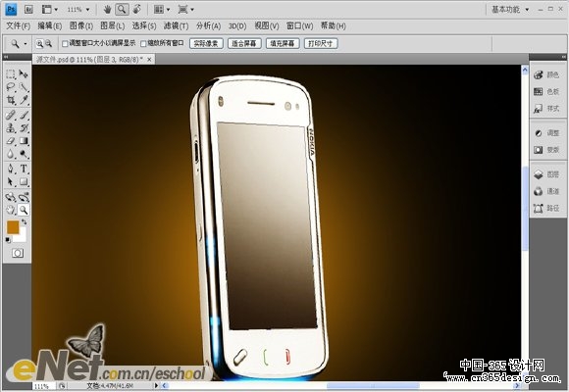This screenshot has height=392, width=569.
Task: Select the Horizontal Type tool
Action: (24, 169)
